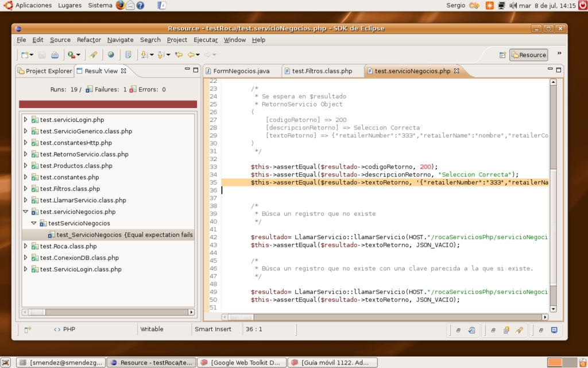Click the Print toolbar icon
Viewport: 588px width, 368px height.
point(55,55)
